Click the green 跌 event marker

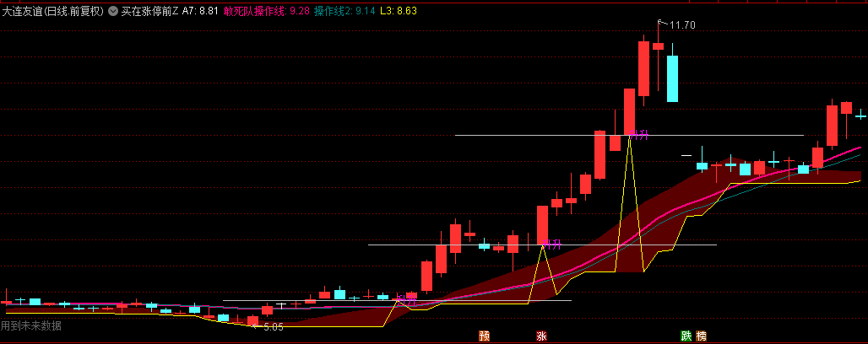[686, 336]
